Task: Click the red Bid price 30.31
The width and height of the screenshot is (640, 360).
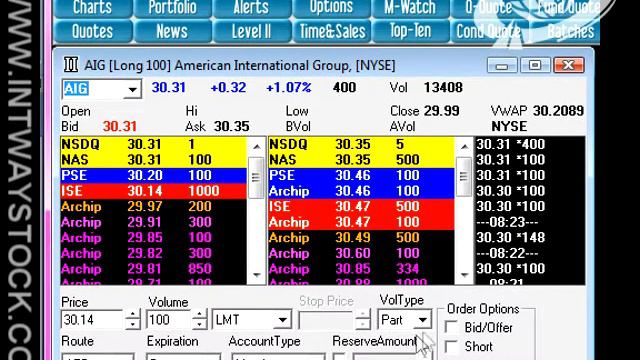Action: pos(120,127)
